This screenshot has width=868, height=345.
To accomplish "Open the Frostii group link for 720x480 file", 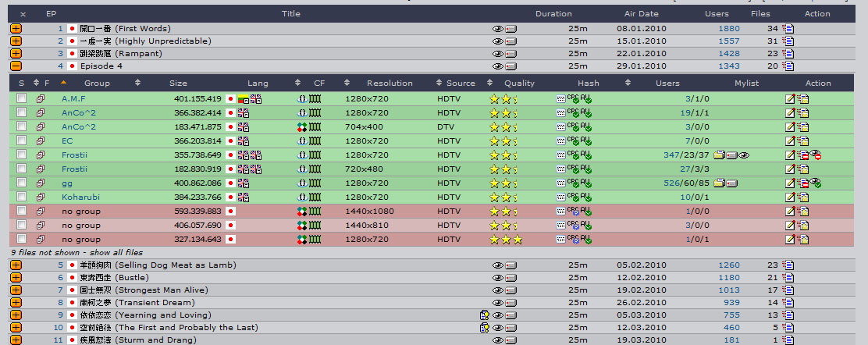I will tap(74, 169).
